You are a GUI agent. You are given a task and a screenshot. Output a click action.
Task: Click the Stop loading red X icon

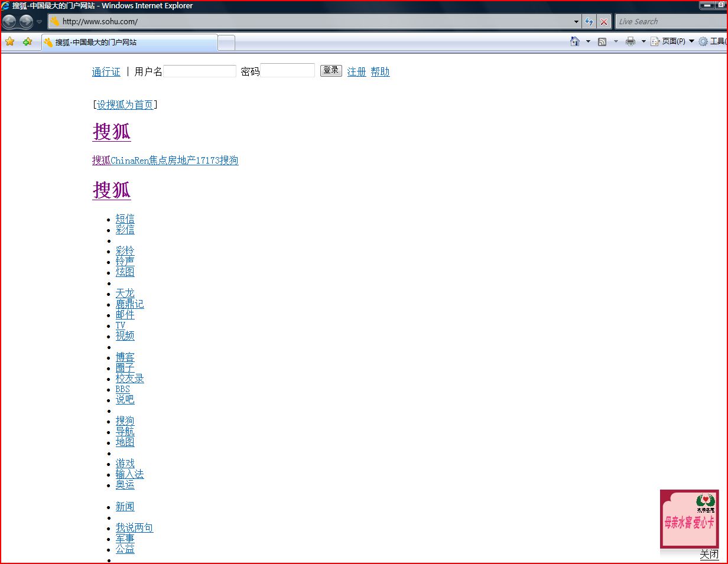click(603, 22)
